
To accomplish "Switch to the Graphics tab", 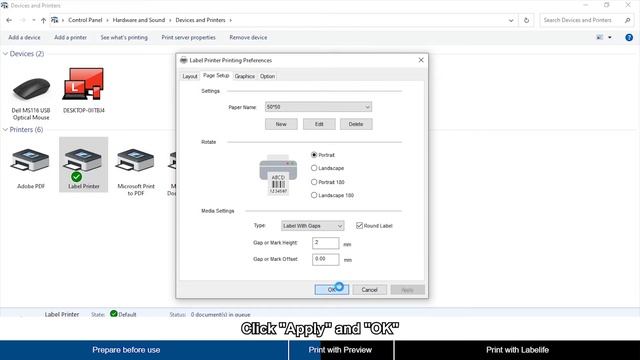I will point(245,76).
